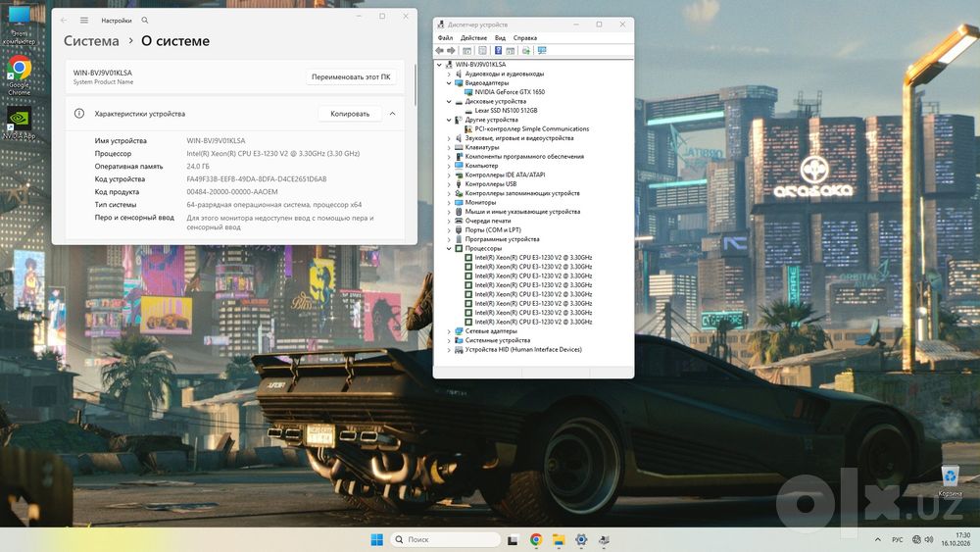Image resolution: width=980 pixels, height=552 pixels.
Task: Expand Аудиовходы и аудиовыходы node
Action: [x=449, y=74]
